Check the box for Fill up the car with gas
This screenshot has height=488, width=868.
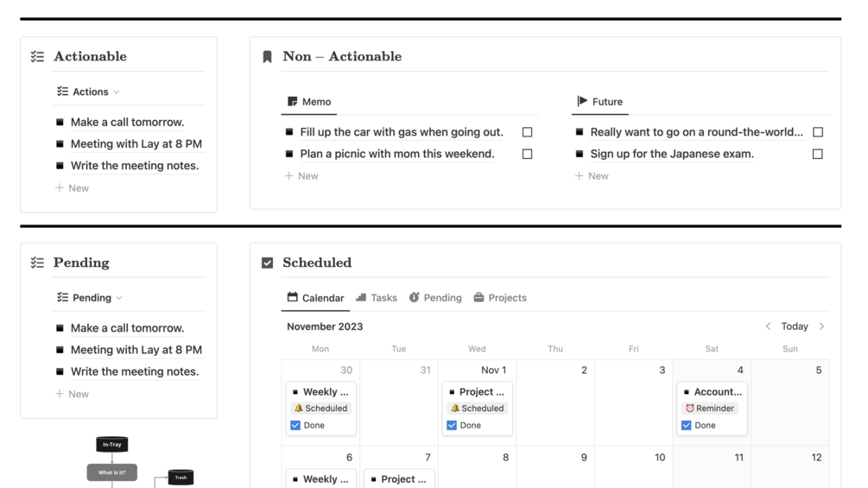527,132
